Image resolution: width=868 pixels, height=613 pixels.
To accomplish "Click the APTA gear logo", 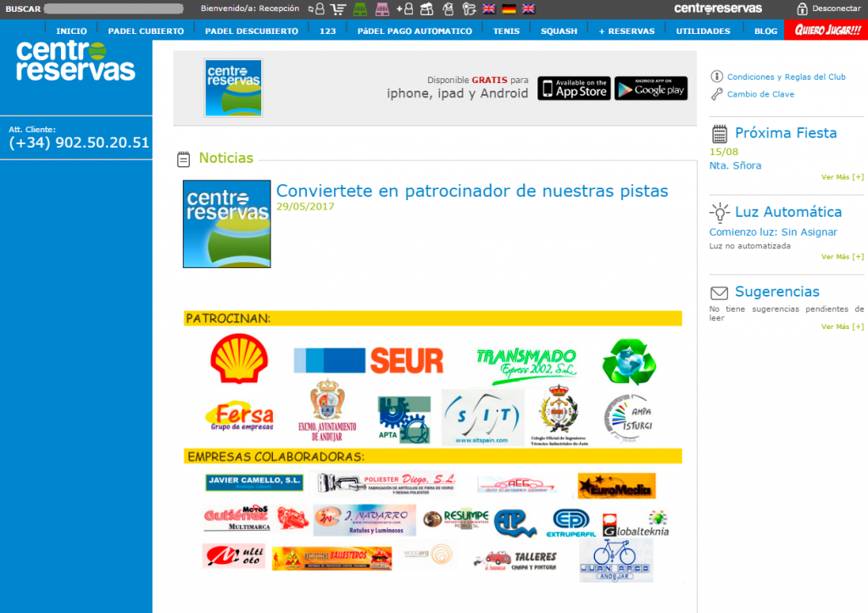I will 403,419.
